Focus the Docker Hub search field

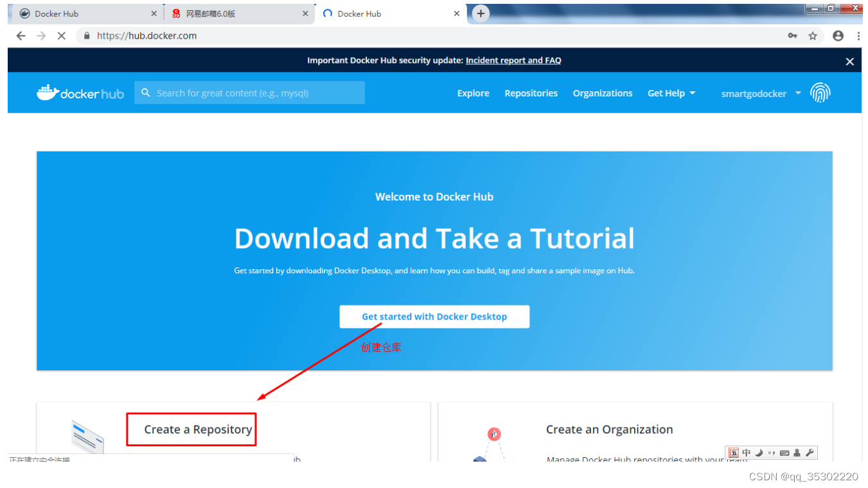(x=249, y=93)
